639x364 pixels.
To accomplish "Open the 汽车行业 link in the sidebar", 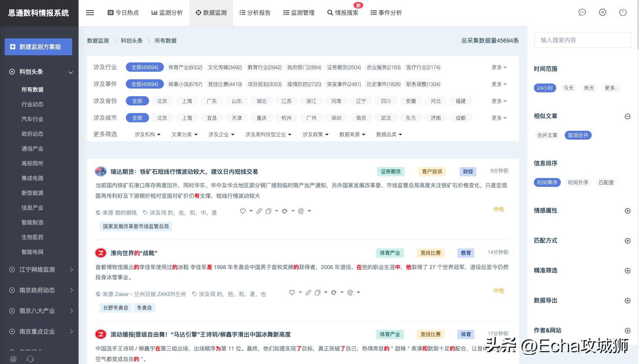I will tap(33, 119).
